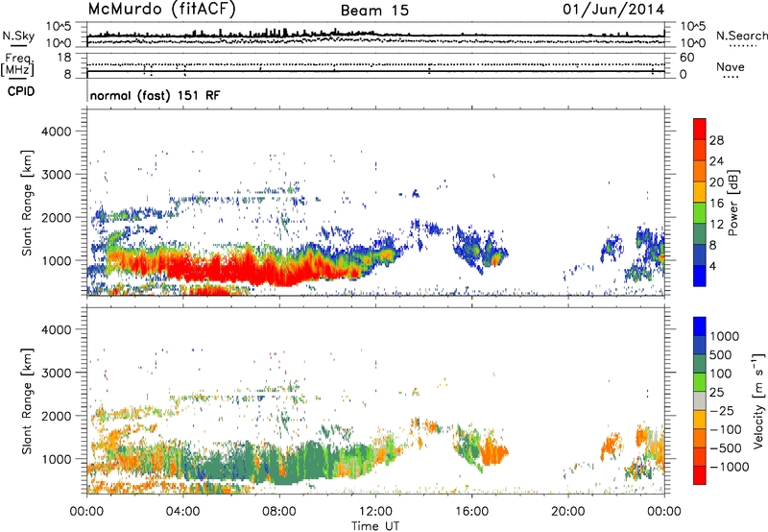Pick the red bottom Velocity colorbar segment
The image size is (768, 532).
[x=700, y=475]
